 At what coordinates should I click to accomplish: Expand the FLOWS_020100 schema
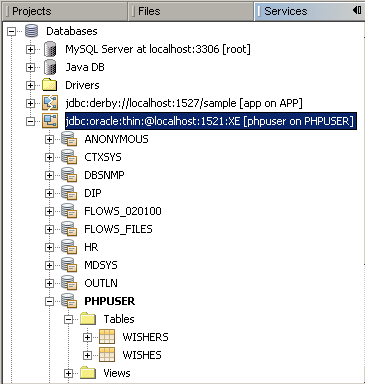[49, 211]
